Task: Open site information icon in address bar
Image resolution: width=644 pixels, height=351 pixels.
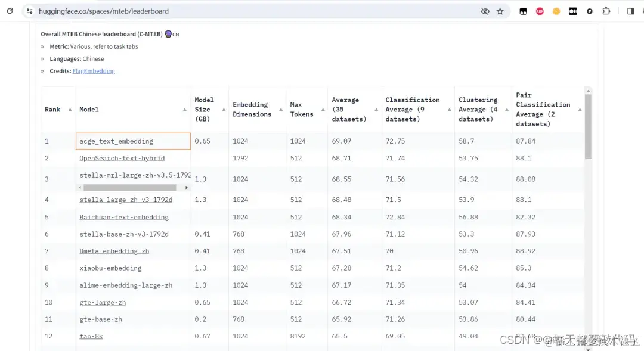Action: coord(30,11)
